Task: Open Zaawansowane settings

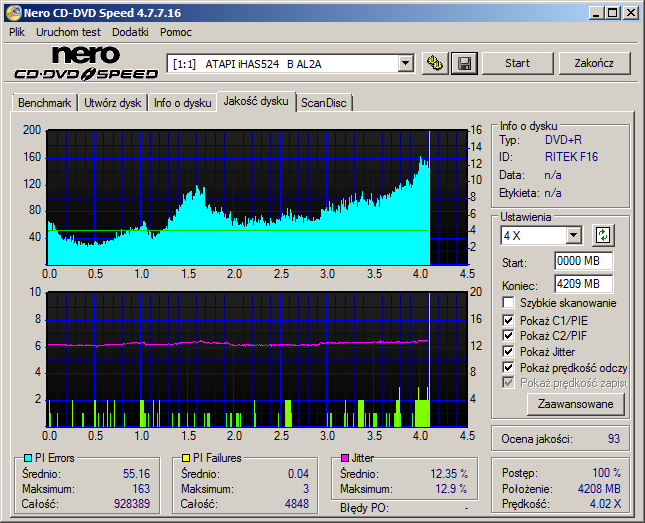Action: click(575, 404)
